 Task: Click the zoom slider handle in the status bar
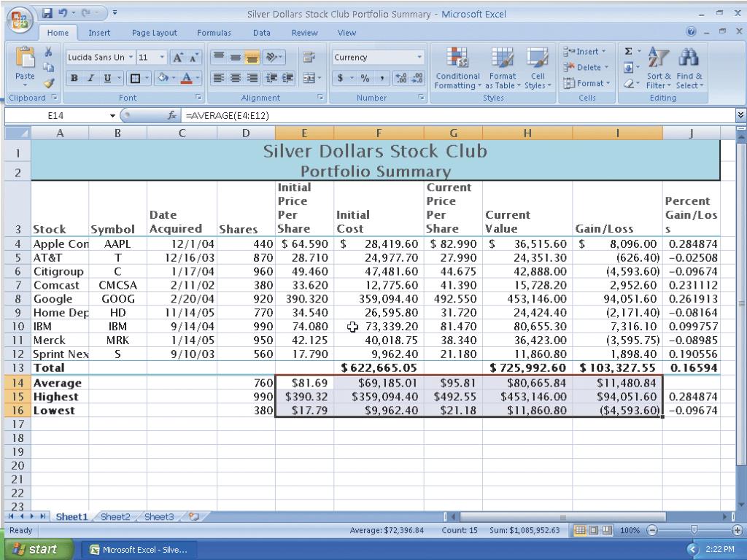(x=694, y=530)
